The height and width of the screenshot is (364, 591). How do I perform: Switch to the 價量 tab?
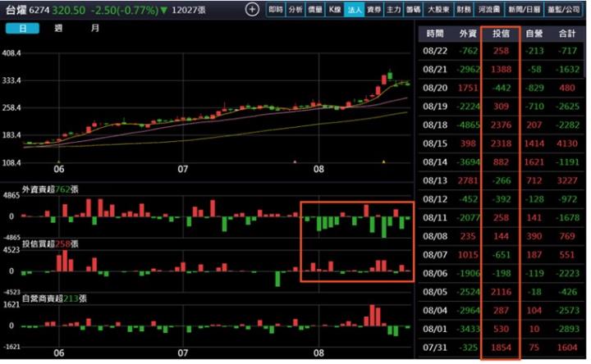(x=315, y=10)
